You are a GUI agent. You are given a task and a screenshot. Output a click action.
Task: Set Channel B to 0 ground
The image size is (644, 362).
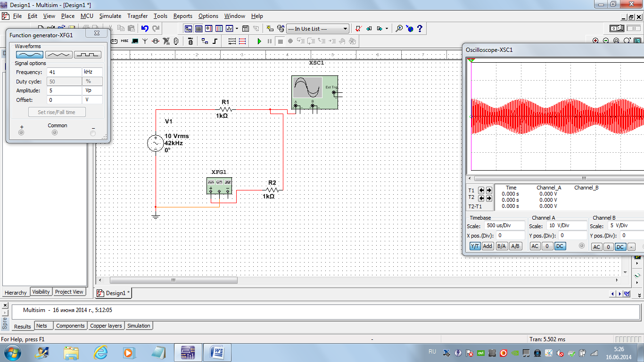click(609, 247)
